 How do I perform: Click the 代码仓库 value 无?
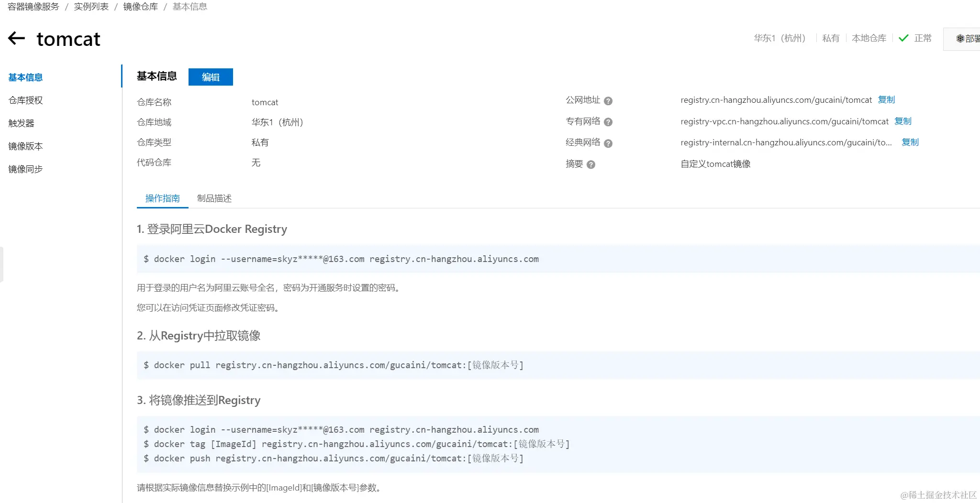pyautogui.click(x=256, y=163)
